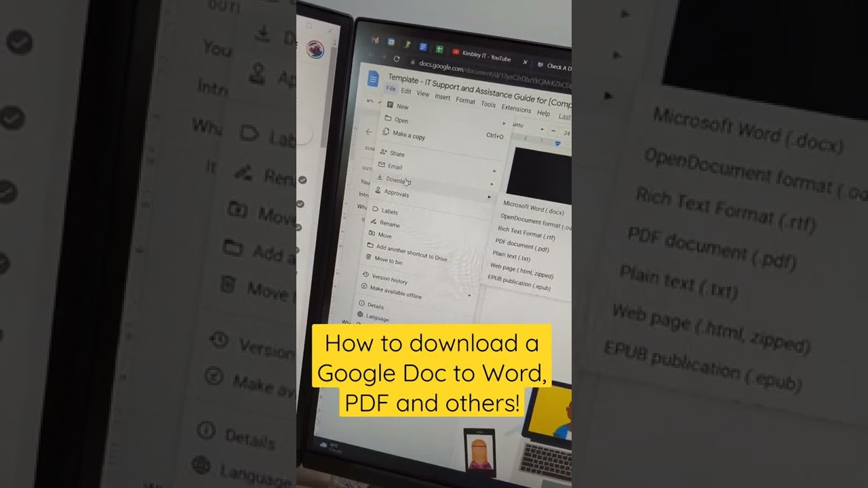This screenshot has width=868, height=488.
Task: Open the View menu
Action: pyautogui.click(x=423, y=94)
